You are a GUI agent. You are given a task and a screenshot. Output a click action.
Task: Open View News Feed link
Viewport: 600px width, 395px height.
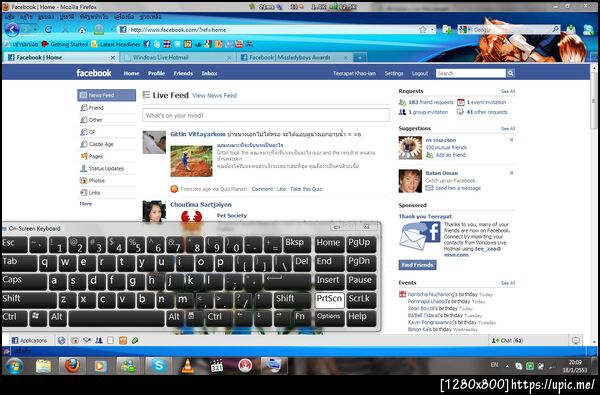pos(214,95)
